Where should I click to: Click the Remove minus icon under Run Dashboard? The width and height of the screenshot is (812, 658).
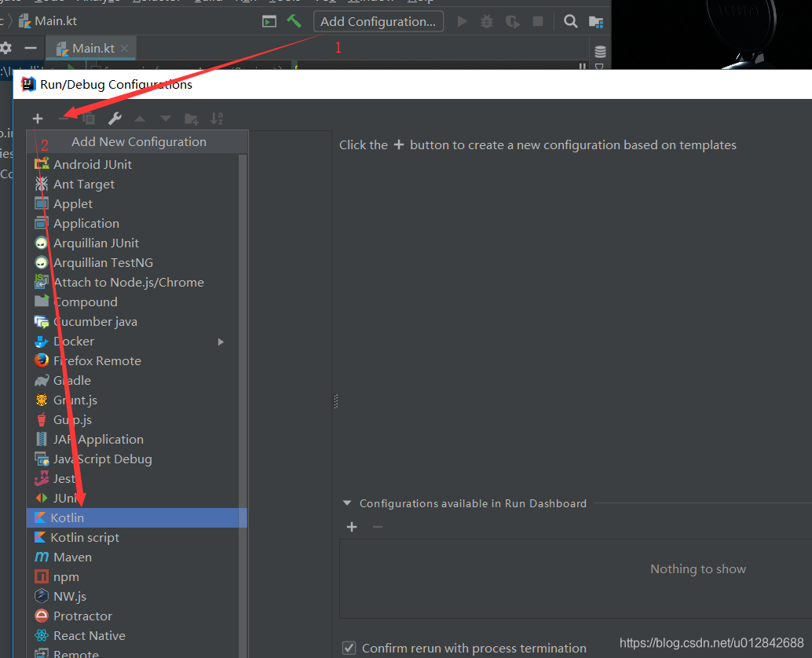(378, 527)
